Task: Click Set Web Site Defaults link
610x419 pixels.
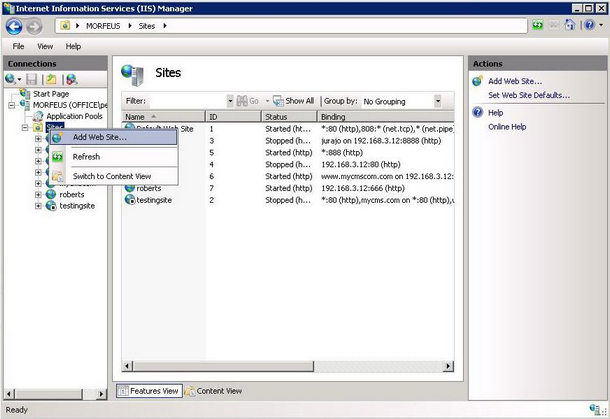Action: [x=529, y=95]
